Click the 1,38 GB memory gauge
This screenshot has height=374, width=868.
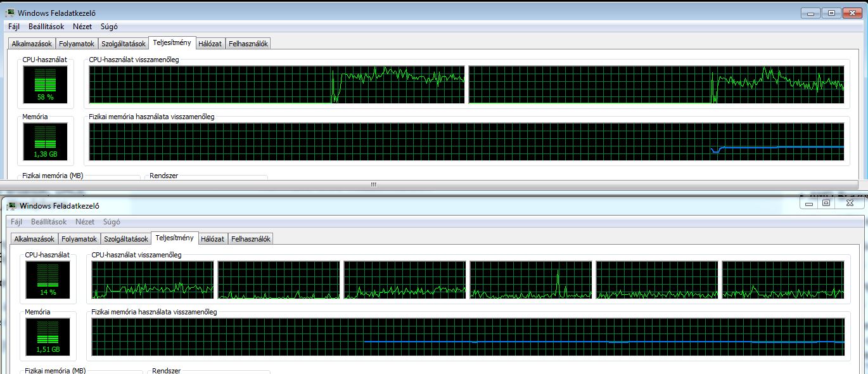pyautogui.click(x=45, y=141)
